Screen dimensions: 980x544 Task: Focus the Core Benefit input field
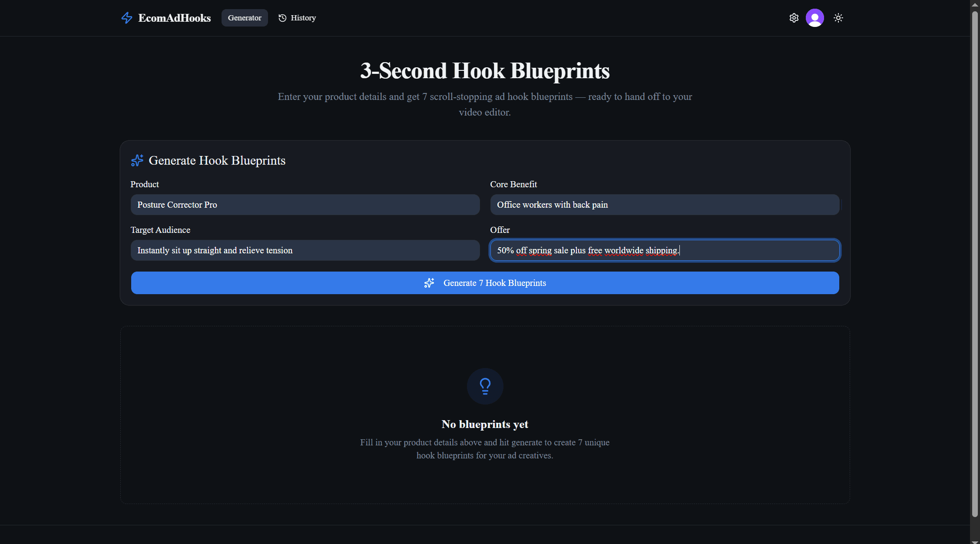point(665,205)
